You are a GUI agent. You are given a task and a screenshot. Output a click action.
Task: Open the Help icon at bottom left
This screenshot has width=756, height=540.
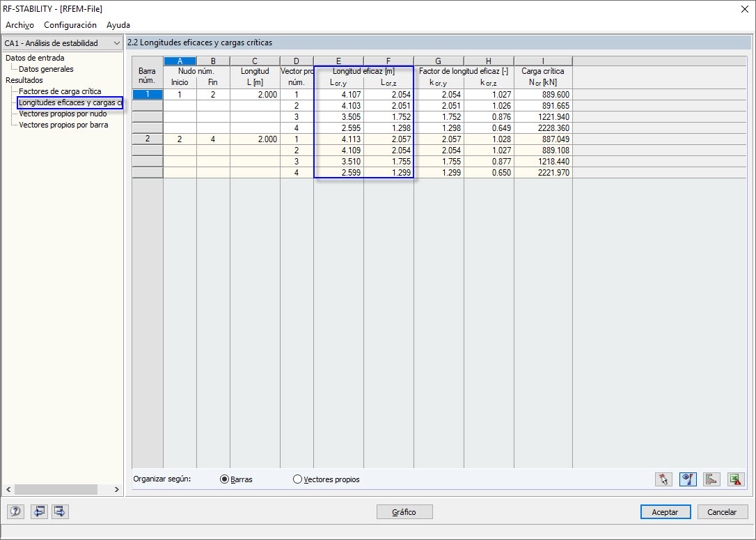tap(15, 511)
